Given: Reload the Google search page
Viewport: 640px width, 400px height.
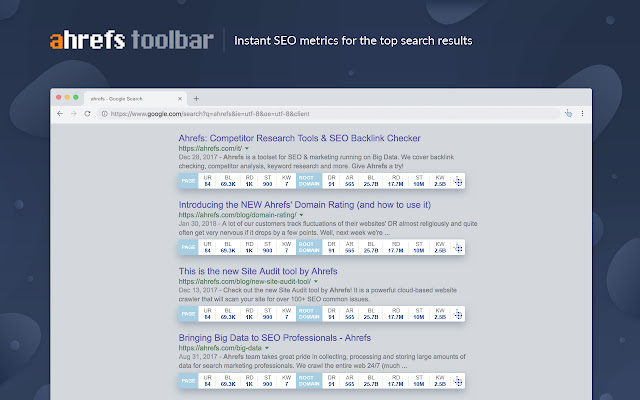Looking at the screenshot, I should click(87, 114).
